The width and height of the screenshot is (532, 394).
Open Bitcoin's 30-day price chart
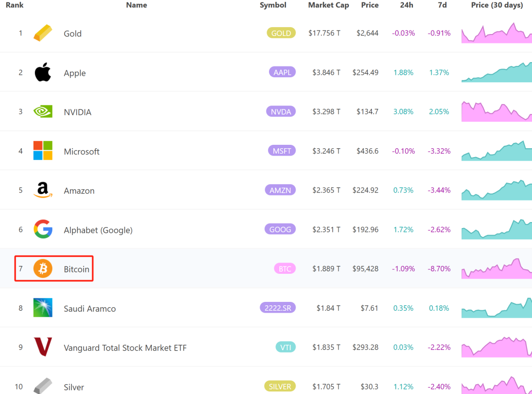point(497,269)
